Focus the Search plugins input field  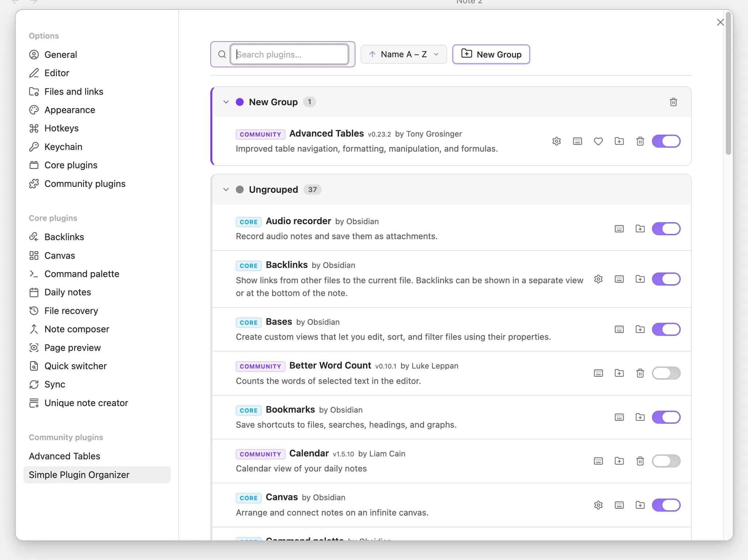click(x=290, y=54)
